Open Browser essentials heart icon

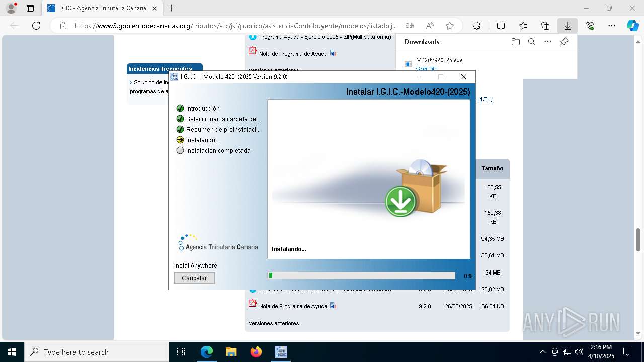tap(590, 26)
